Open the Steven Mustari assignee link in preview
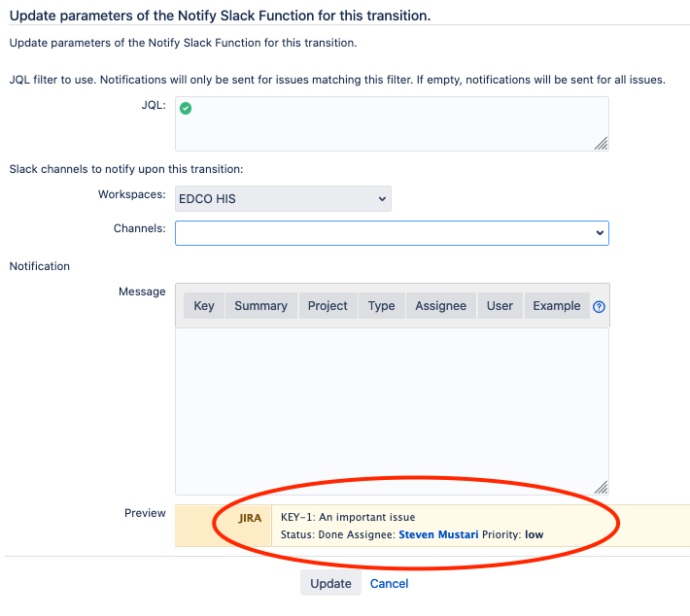Image resolution: width=690 pixels, height=616 pixels. [x=438, y=534]
